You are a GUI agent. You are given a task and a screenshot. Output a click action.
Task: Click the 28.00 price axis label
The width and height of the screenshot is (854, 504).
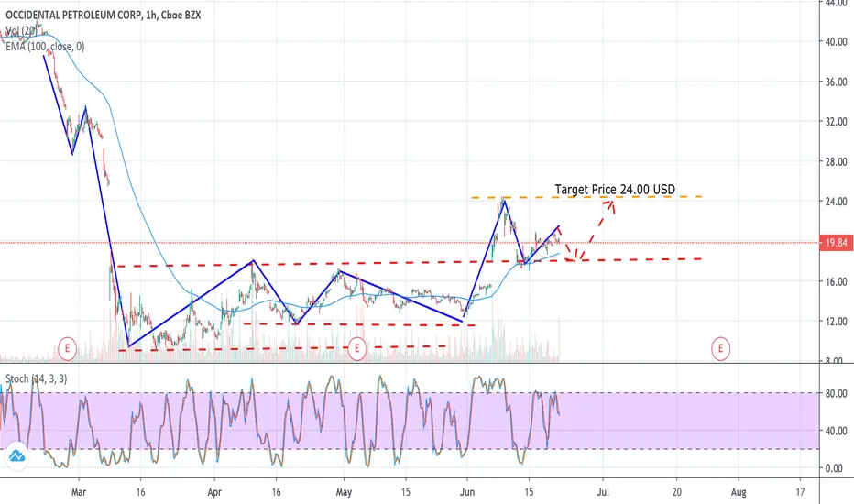pos(836,162)
